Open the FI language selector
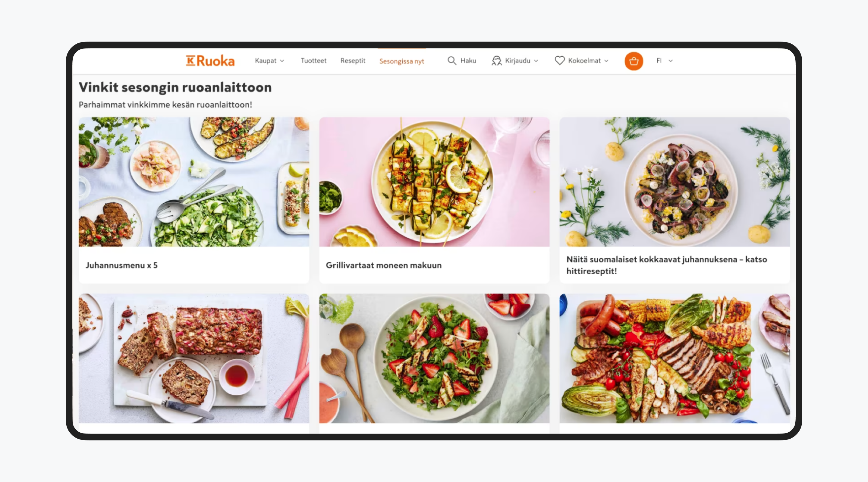868x482 pixels. 664,61
